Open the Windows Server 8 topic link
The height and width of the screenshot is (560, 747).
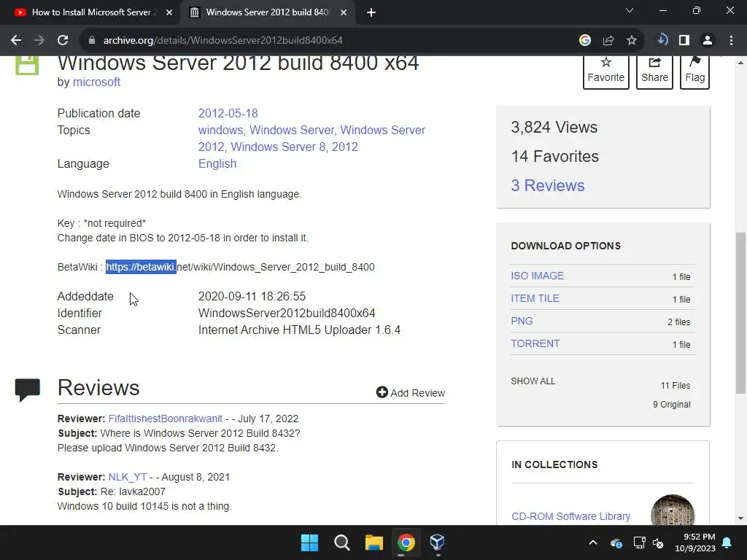coord(278,147)
